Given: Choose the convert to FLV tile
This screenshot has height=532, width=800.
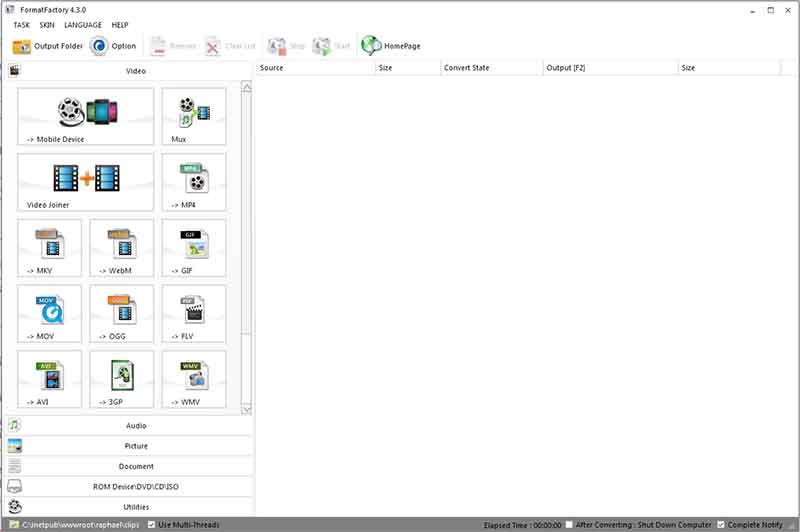Looking at the screenshot, I should (194, 314).
